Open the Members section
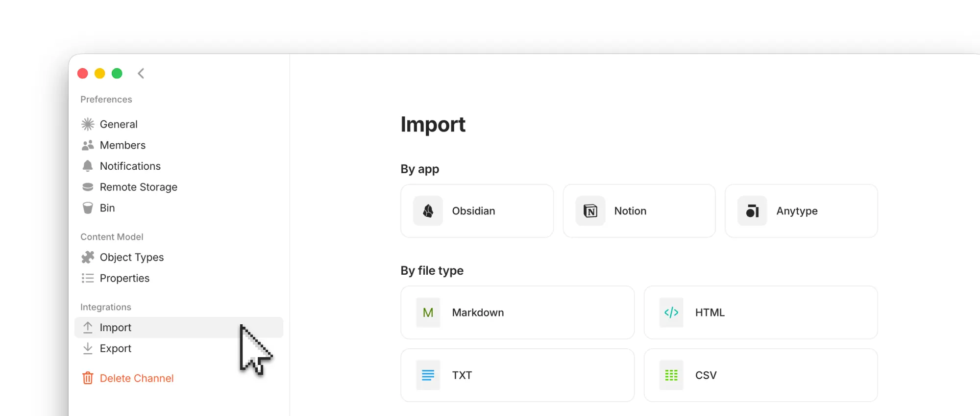This screenshot has height=416, width=980. click(179, 145)
